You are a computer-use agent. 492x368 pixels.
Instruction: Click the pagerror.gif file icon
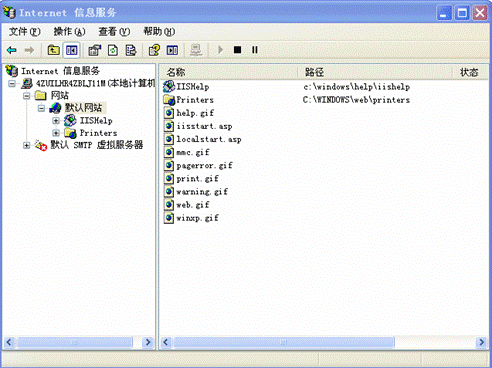[169, 165]
